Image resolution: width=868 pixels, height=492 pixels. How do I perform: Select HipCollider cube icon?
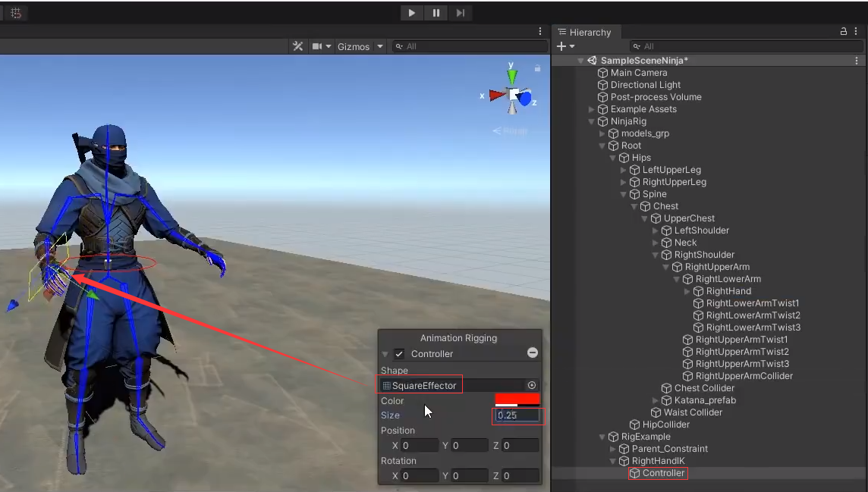(635, 425)
